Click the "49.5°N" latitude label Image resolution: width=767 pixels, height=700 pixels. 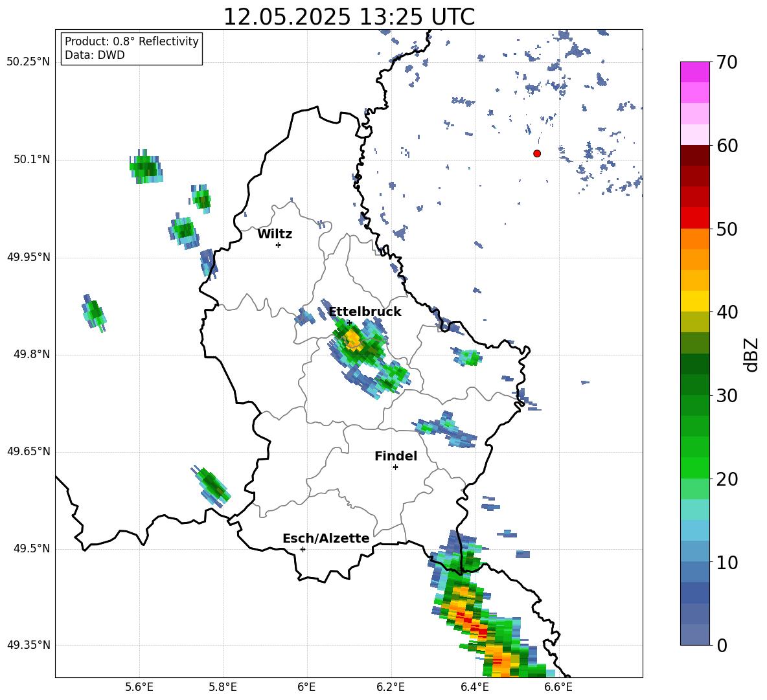click(31, 548)
